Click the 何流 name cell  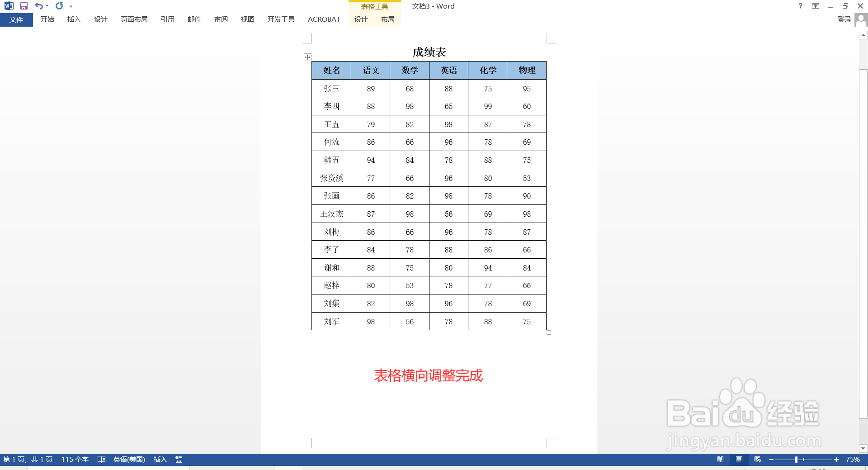point(331,142)
